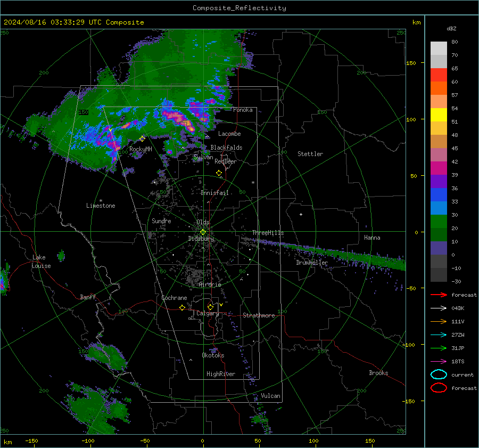
Task: Click the Ponoka city label
Action: pos(243,110)
